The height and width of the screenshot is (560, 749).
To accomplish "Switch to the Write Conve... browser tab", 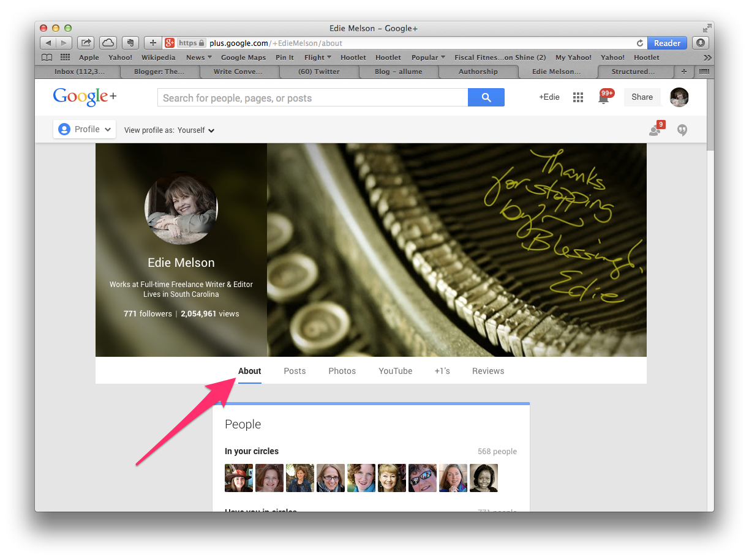I will click(x=239, y=72).
